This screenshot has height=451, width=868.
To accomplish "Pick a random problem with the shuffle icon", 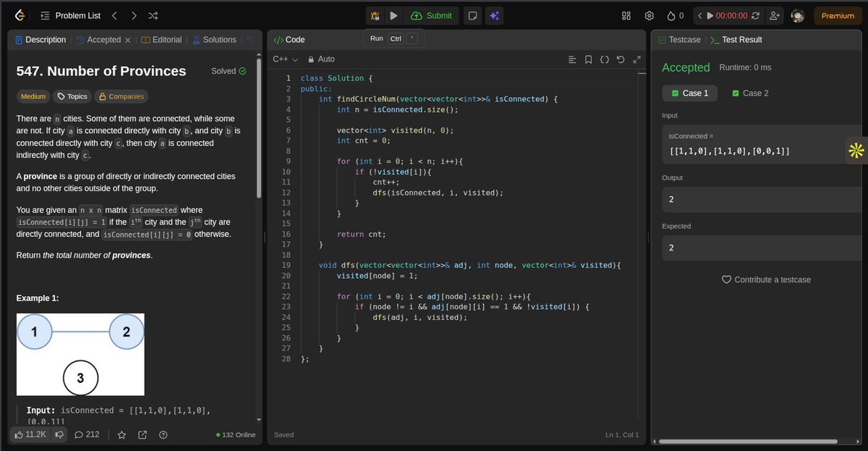I will click(x=154, y=15).
